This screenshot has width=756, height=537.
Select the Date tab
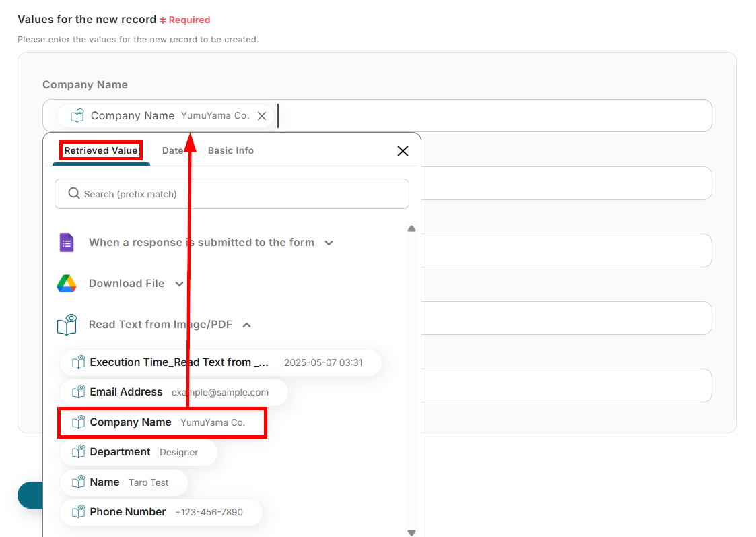pos(172,150)
